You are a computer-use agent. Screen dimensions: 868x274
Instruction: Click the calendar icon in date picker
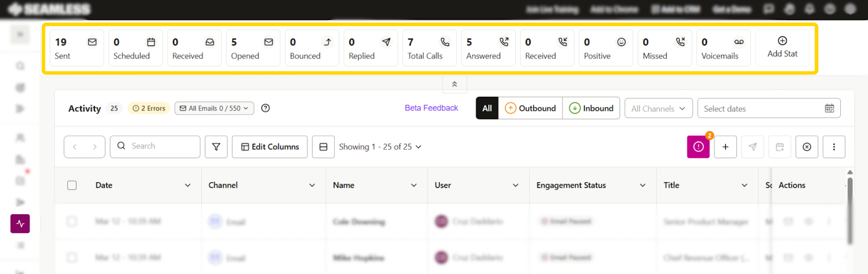click(829, 109)
